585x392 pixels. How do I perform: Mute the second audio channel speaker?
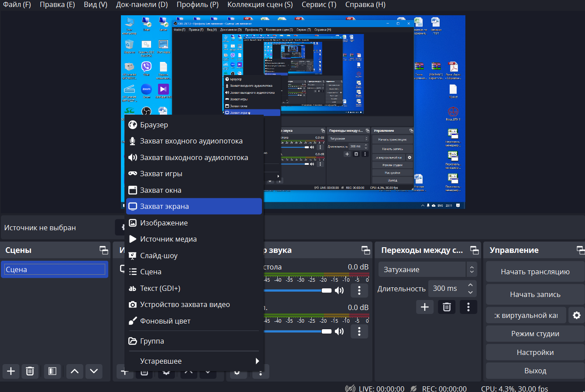(x=339, y=331)
